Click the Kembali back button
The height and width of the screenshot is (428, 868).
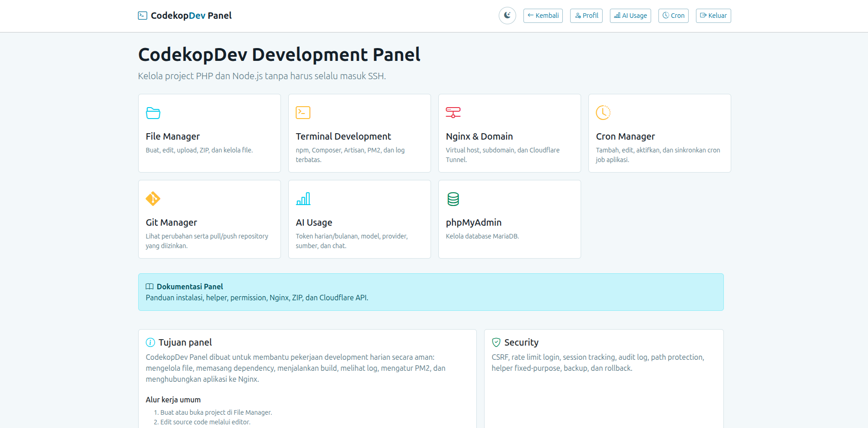coord(543,16)
